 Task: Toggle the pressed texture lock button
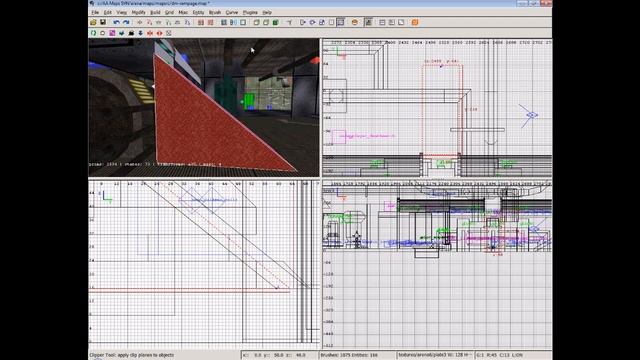coord(368,22)
